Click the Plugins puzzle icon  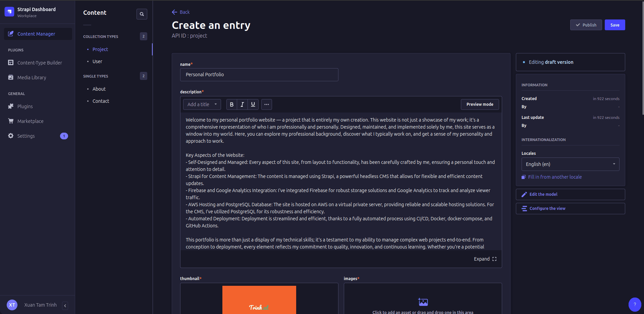click(x=11, y=106)
